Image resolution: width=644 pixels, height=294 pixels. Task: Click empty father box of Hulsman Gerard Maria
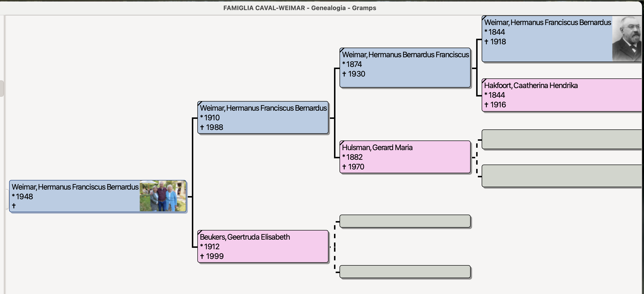click(561, 140)
